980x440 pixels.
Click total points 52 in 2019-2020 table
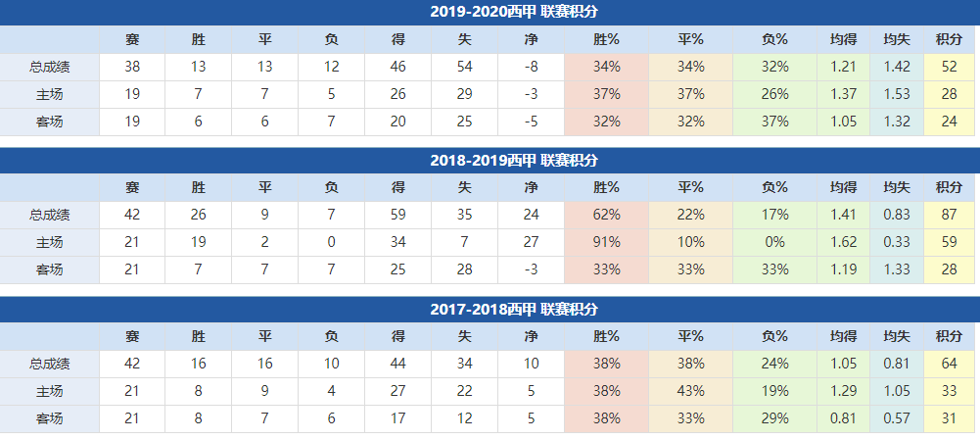tap(949, 67)
